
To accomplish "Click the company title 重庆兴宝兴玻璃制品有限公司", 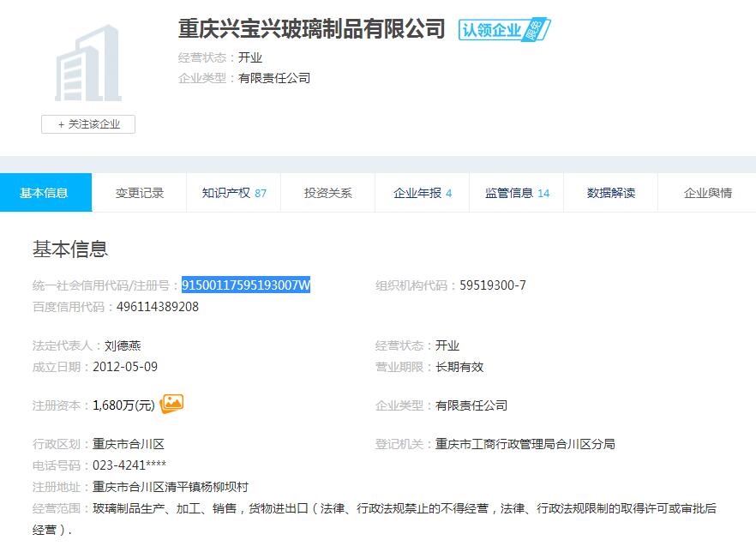I will (x=311, y=29).
